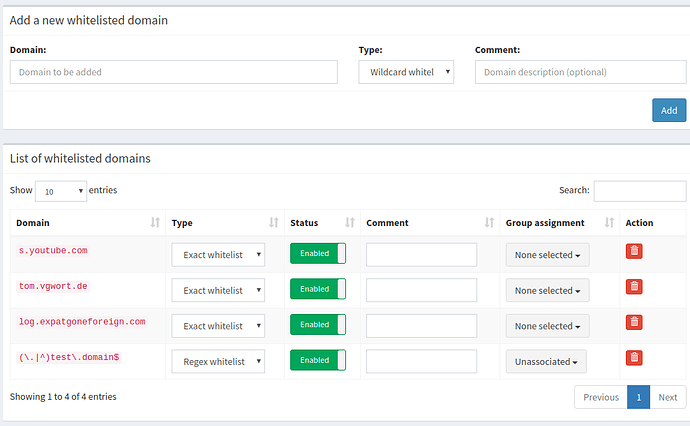Go to the Next page
Image resolution: width=690 pixels, height=426 pixels.
[x=668, y=397]
